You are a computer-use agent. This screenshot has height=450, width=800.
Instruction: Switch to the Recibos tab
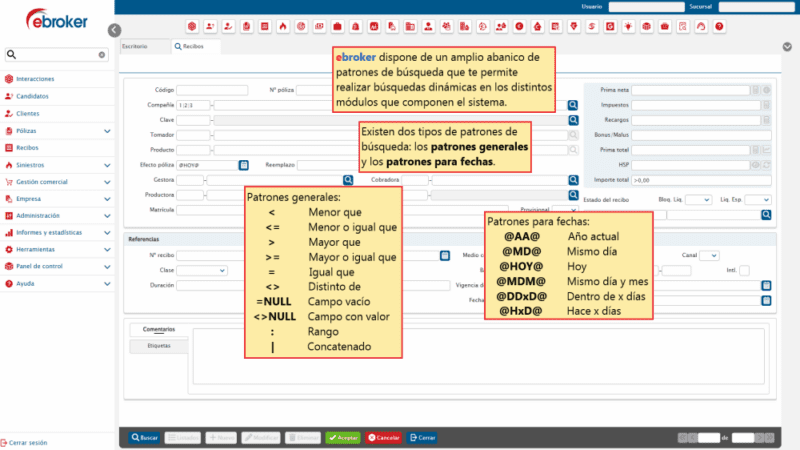coord(196,46)
